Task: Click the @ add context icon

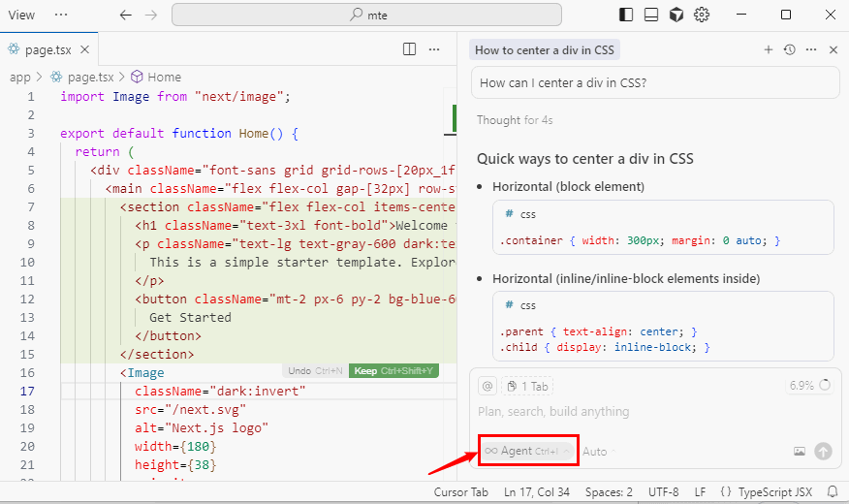Action: click(x=487, y=386)
